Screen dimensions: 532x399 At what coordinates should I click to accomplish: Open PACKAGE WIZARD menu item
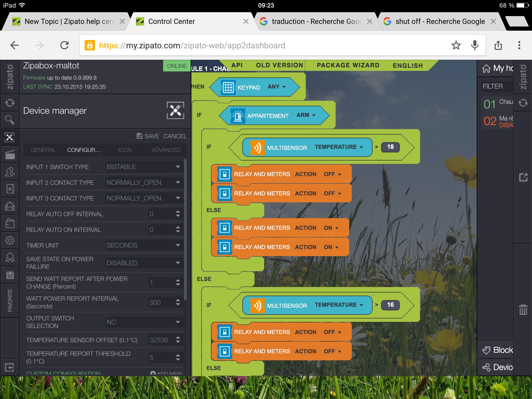348,65
